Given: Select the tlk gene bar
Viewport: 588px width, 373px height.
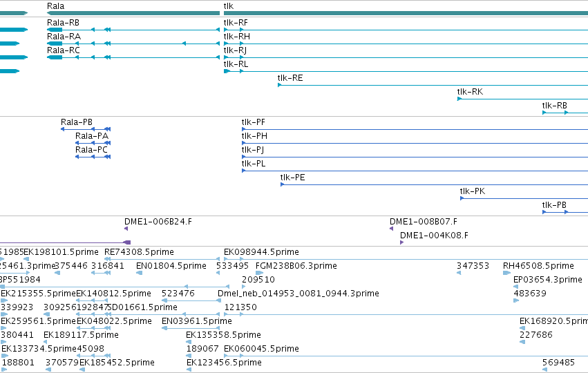Looking at the screenshot, I should 406,13.
